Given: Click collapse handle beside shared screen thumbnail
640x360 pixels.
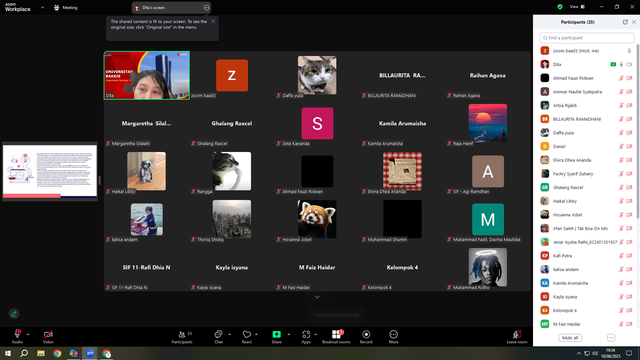Looking at the screenshot, I should (x=100, y=180).
